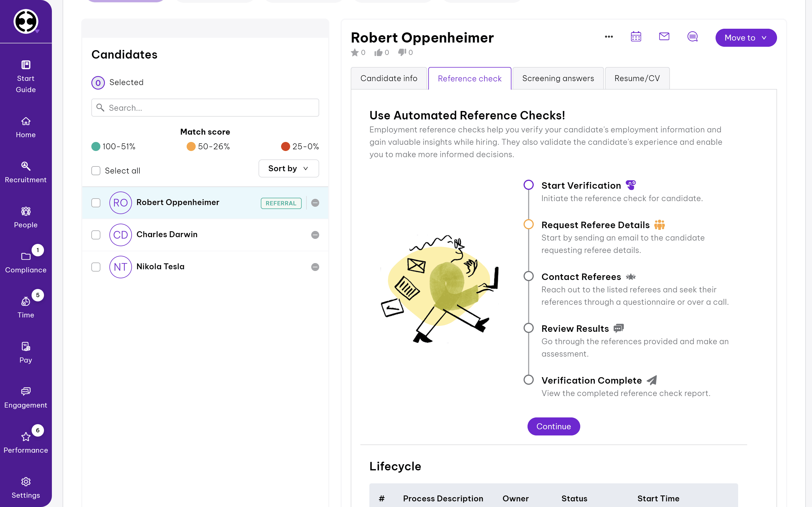Open the Resume/CV tab
Screen dimensions: 812x507
pyautogui.click(x=637, y=79)
